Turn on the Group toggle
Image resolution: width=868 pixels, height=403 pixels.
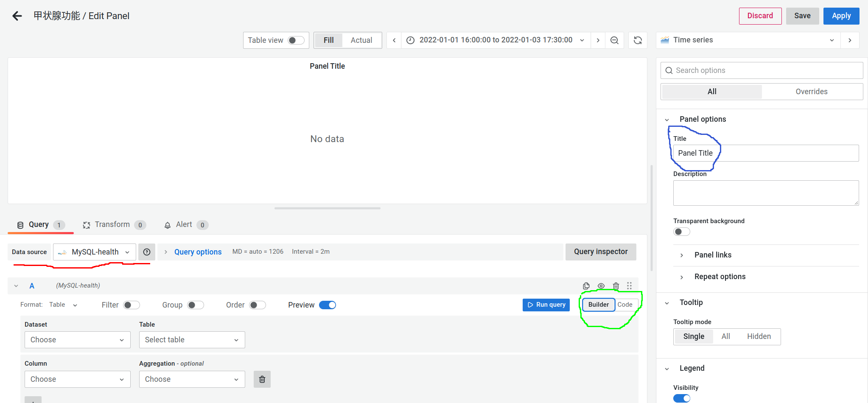(x=196, y=305)
